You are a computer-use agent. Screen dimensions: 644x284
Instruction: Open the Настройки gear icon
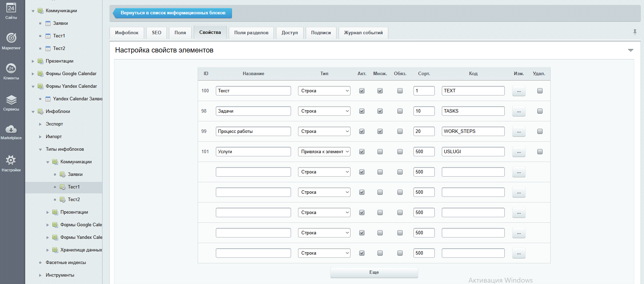click(x=11, y=161)
